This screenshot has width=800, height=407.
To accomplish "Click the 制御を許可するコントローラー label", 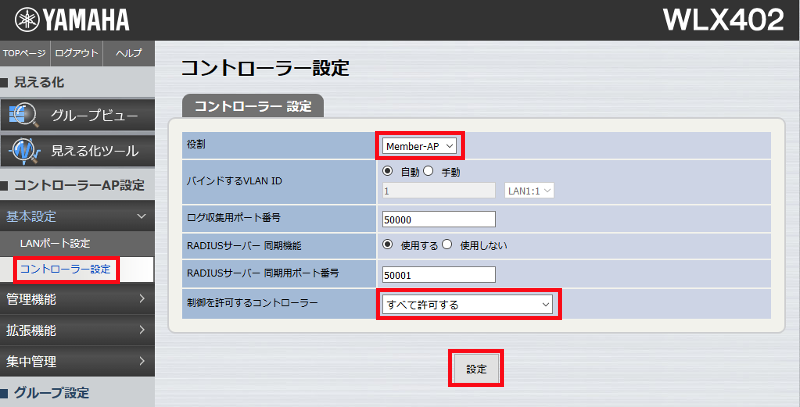I will point(252,302).
